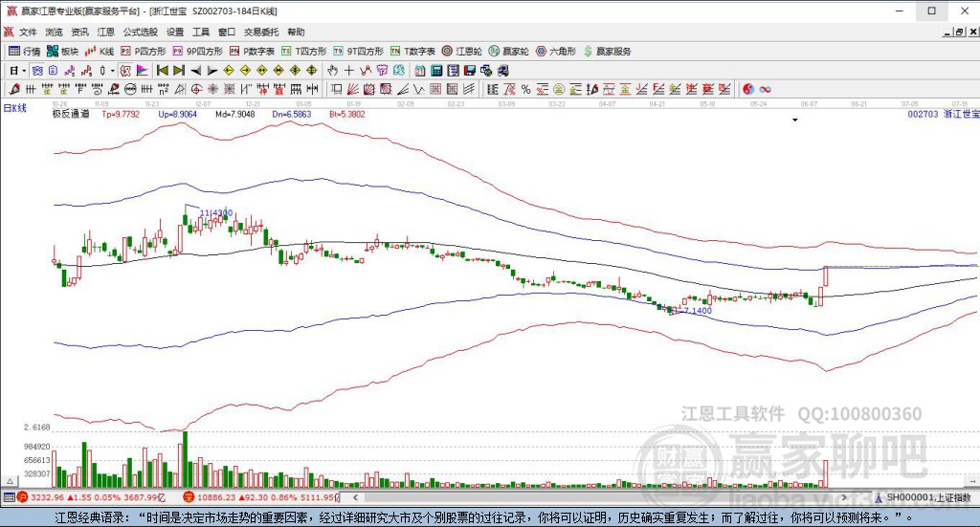The width and height of the screenshot is (980, 527).
Task: Open the 9T四方形 tool
Action: (x=358, y=52)
